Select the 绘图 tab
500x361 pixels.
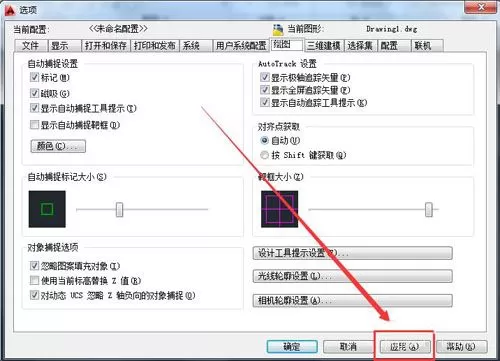click(x=286, y=44)
